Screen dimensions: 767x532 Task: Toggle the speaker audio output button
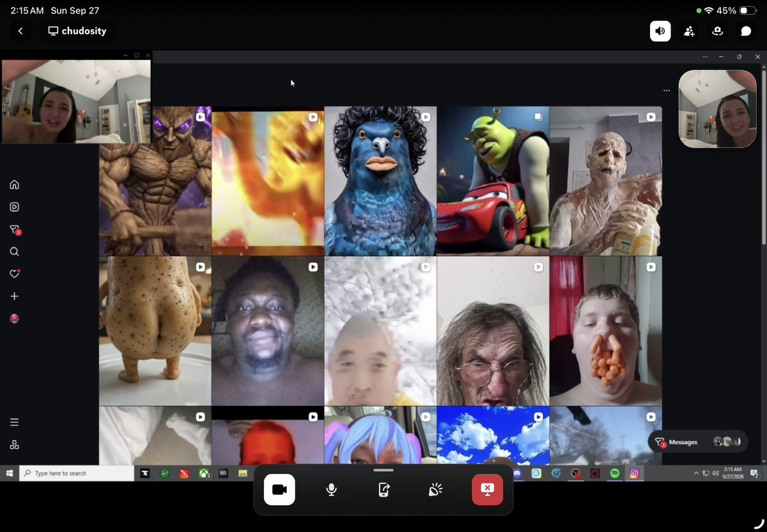coord(660,31)
